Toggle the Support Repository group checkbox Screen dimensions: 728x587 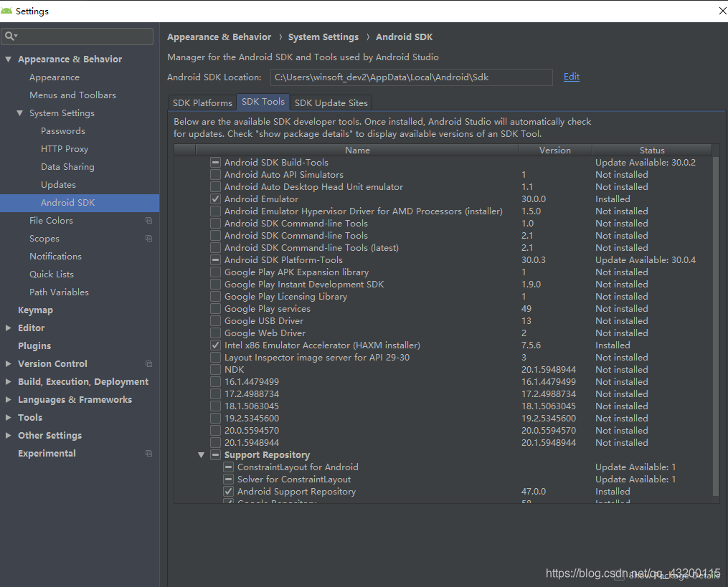[x=215, y=454]
